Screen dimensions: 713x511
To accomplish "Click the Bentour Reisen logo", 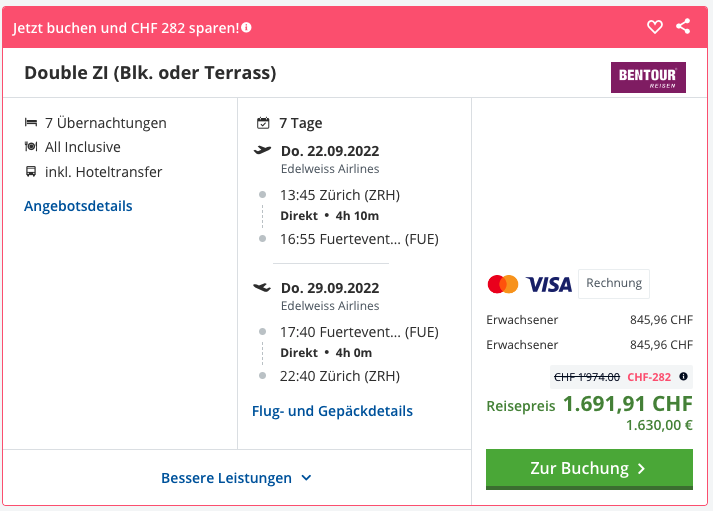I will tap(648, 77).
